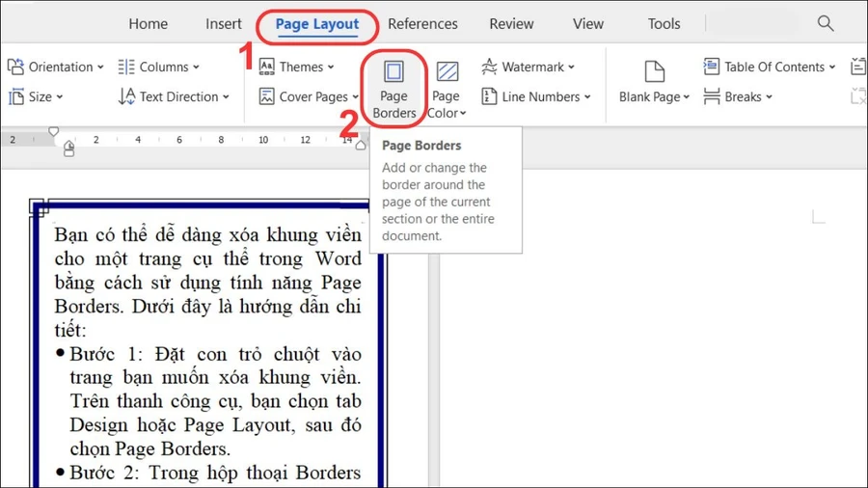The height and width of the screenshot is (488, 868).
Task: Click the Text Direction icon
Action: [126, 96]
